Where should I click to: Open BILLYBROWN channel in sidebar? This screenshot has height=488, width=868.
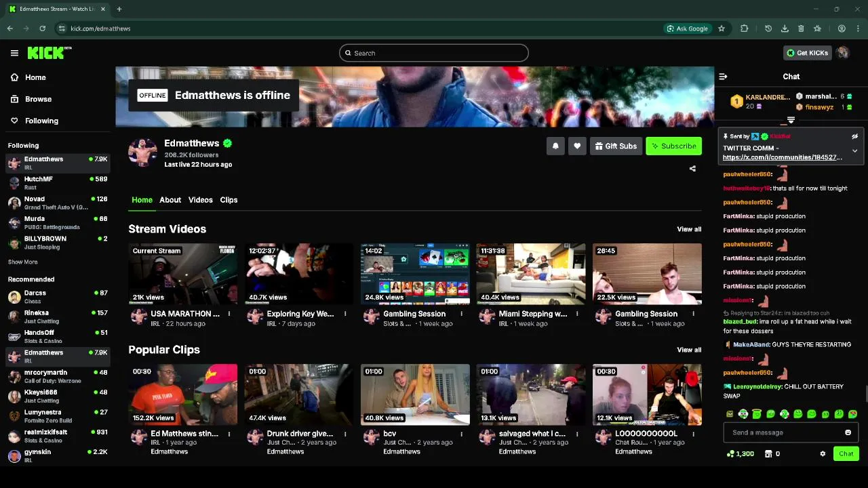pyautogui.click(x=58, y=243)
